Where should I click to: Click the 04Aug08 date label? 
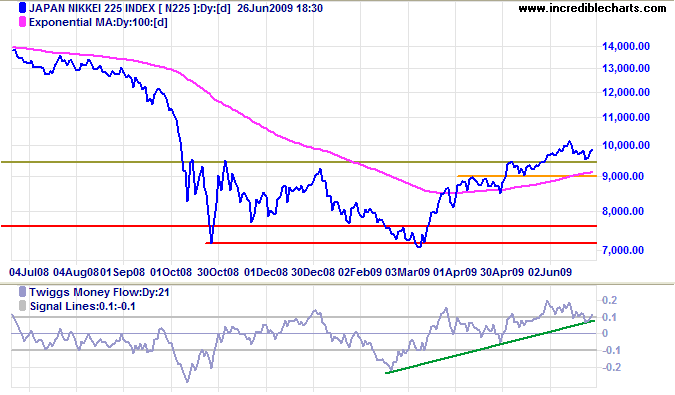(x=76, y=272)
